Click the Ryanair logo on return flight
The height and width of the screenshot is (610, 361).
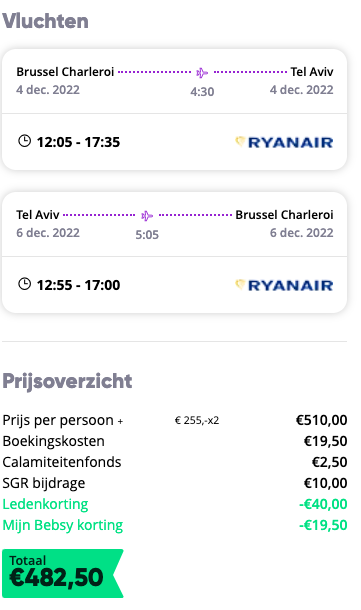pos(284,286)
